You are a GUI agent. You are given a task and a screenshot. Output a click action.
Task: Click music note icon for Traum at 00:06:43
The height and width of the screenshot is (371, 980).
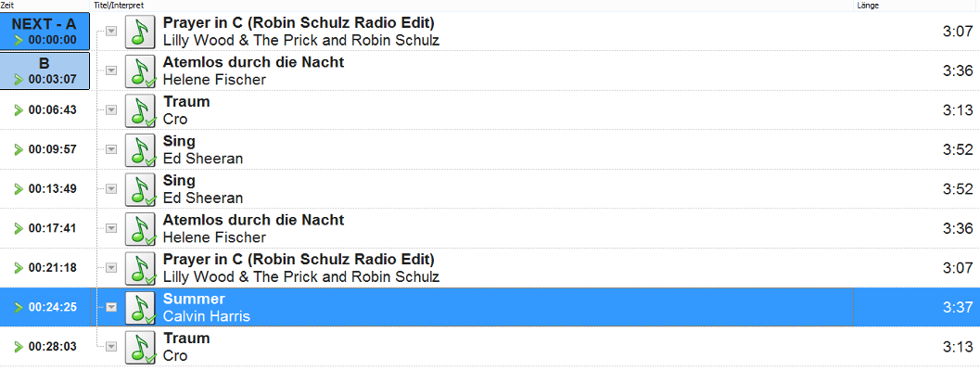(x=140, y=109)
